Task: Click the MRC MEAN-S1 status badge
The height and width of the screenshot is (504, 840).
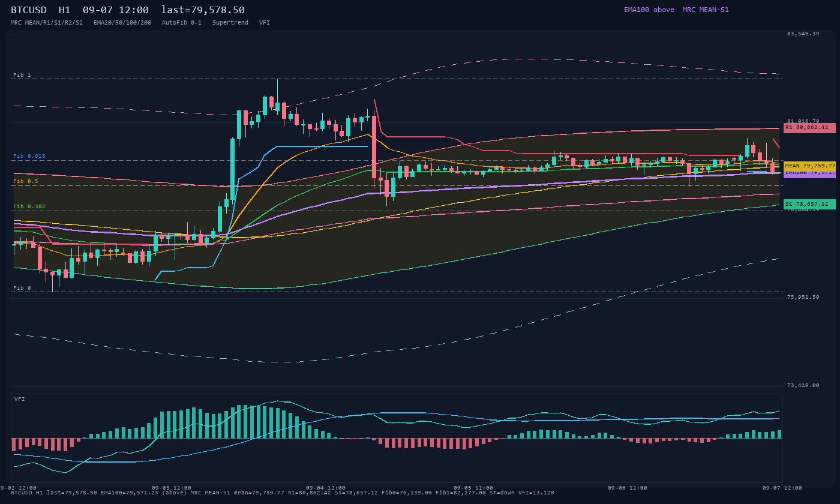Action: pyautogui.click(x=706, y=10)
